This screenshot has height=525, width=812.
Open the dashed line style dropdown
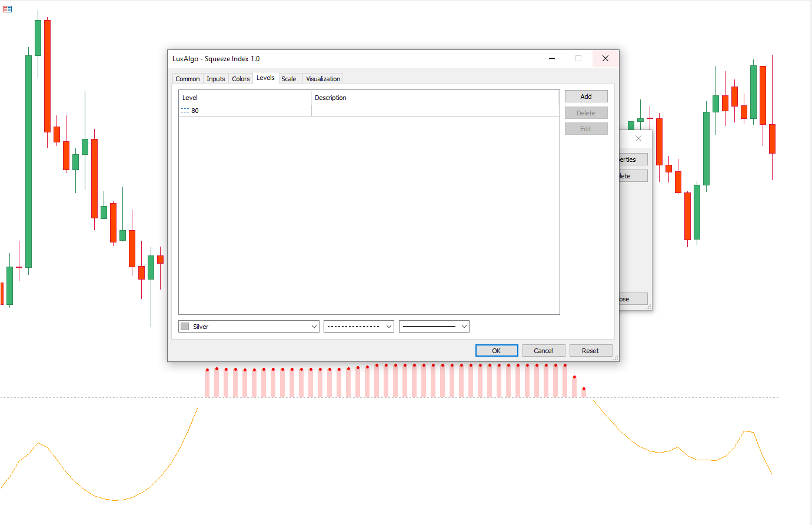point(359,327)
